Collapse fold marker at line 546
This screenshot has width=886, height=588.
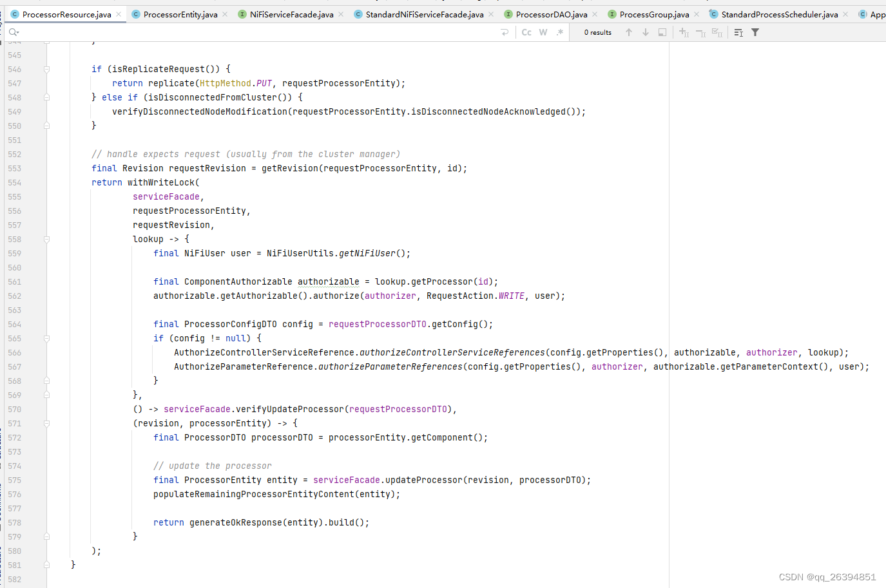coord(46,69)
